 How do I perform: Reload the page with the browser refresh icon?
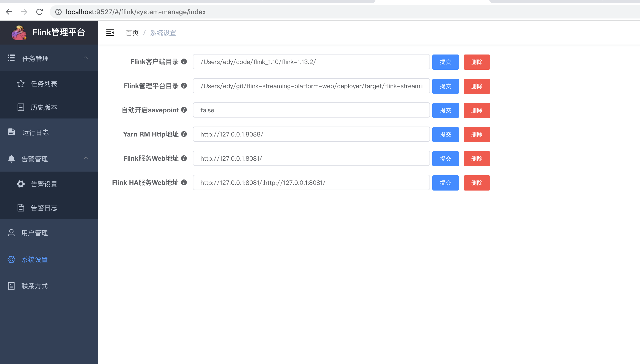[x=40, y=12]
